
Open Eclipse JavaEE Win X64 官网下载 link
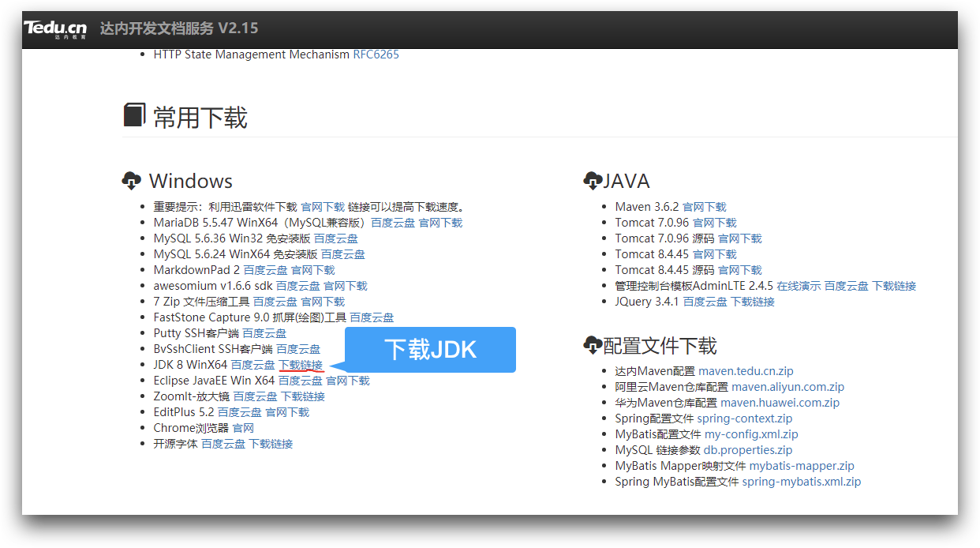point(348,381)
